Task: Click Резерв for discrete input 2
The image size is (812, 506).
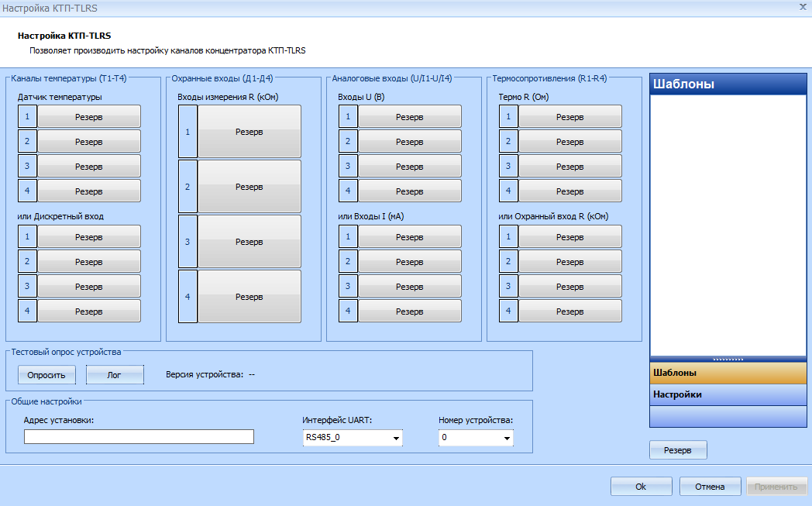Action: click(89, 262)
